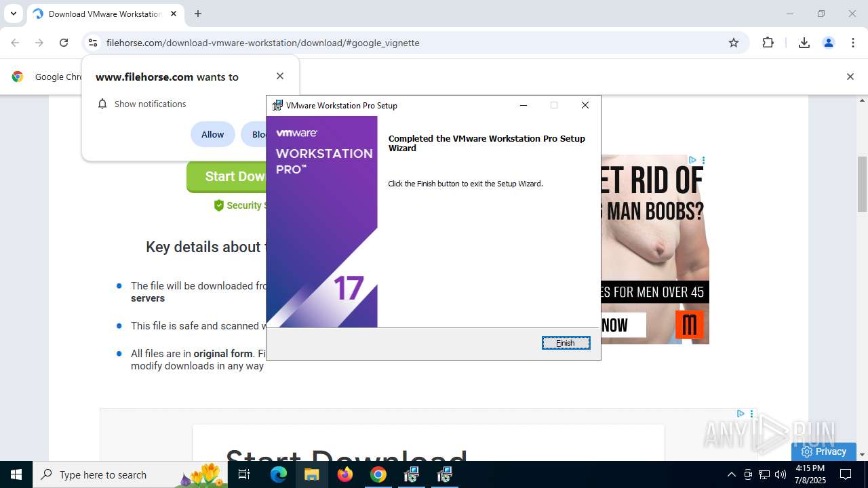868x488 pixels.
Task: Close the Download VMware Workstation tab
Action: 174,14
